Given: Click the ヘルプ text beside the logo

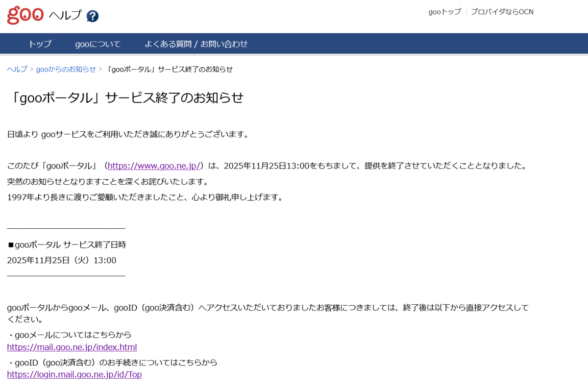Looking at the screenshot, I should pos(65,15).
